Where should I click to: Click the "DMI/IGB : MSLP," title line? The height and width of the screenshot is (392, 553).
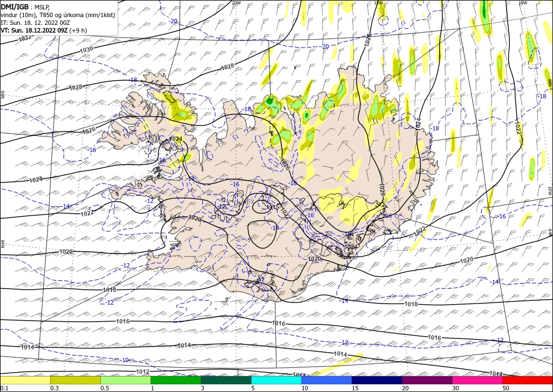tap(25, 7)
